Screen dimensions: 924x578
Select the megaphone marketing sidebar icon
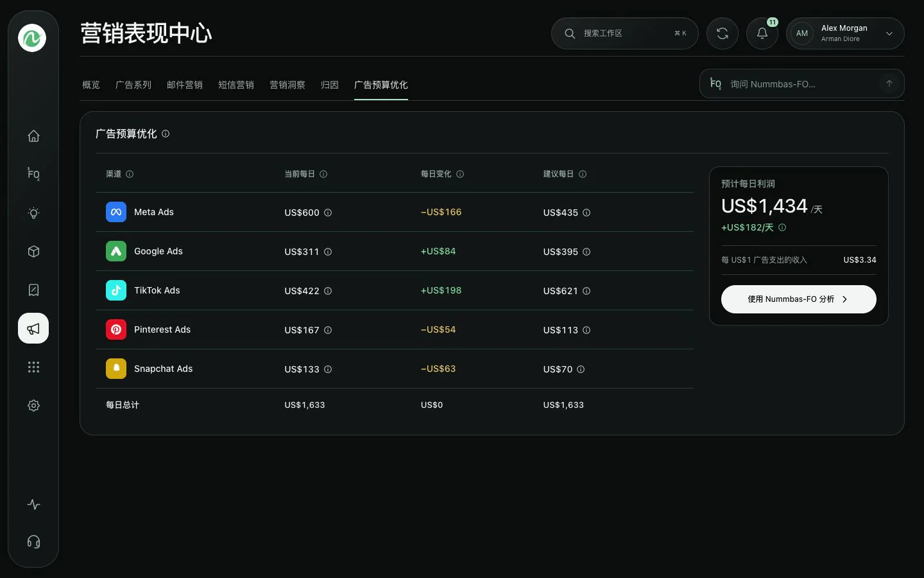coord(33,328)
